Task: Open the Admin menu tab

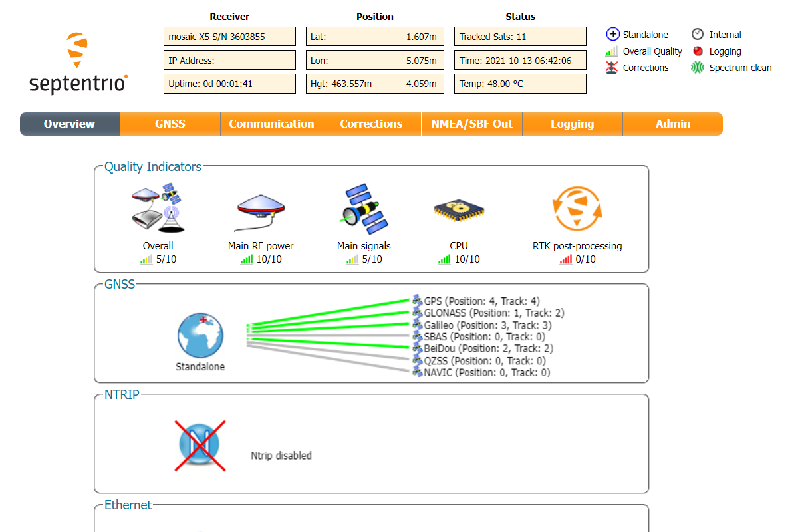Action: [672, 124]
